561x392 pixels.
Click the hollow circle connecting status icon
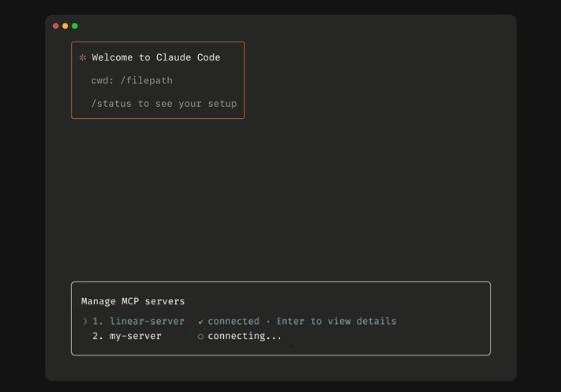(x=201, y=336)
